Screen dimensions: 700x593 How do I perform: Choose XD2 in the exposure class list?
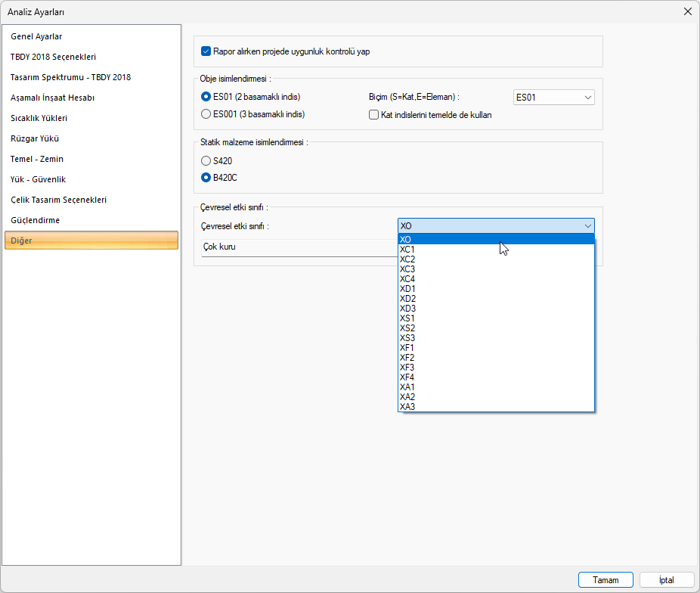[407, 298]
